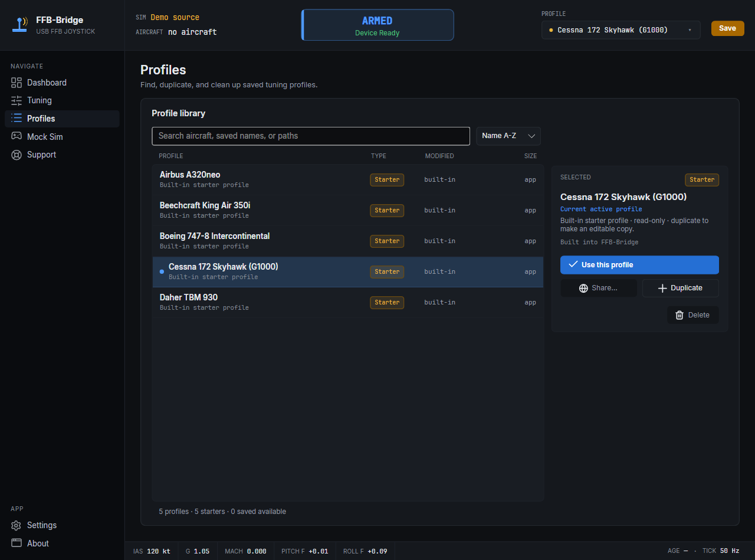This screenshot has height=560, width=755.
Task: Click the Support lifebuoy icon
Action: click(17, 155)
